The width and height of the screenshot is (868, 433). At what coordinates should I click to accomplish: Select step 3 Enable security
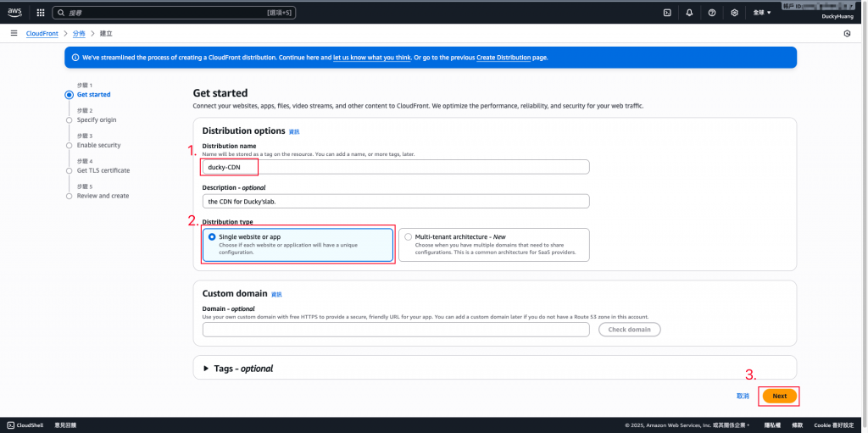coord(98,145)
